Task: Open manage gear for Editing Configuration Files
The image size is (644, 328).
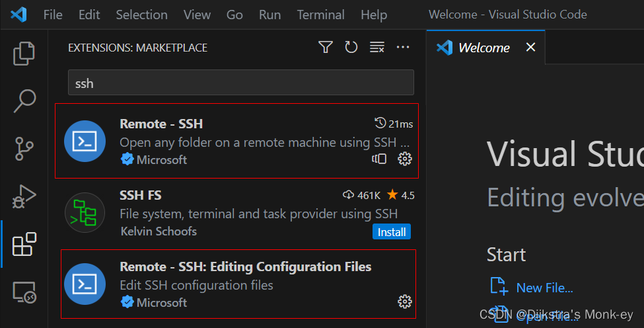Action: pyautogui.click(x=405, y=302)
